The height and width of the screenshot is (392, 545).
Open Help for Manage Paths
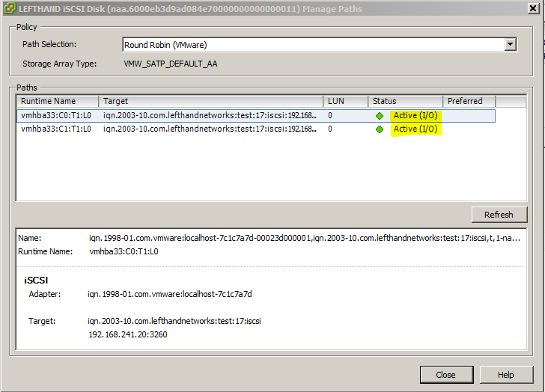coord(505,375)
